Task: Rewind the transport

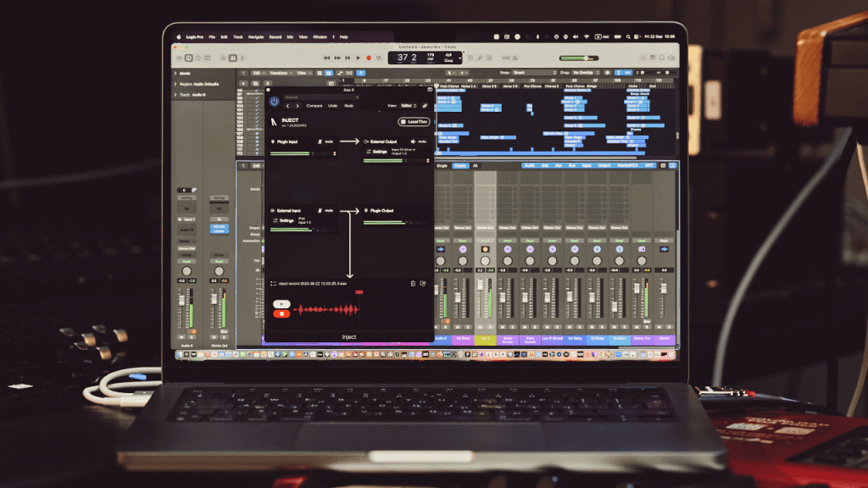Action: (x=326, y=58)
